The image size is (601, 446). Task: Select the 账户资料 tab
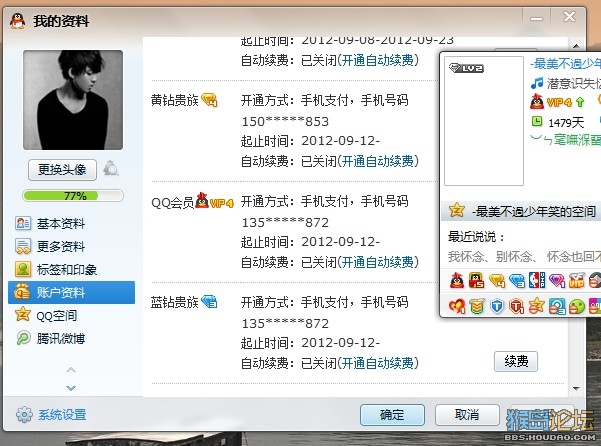71,292
